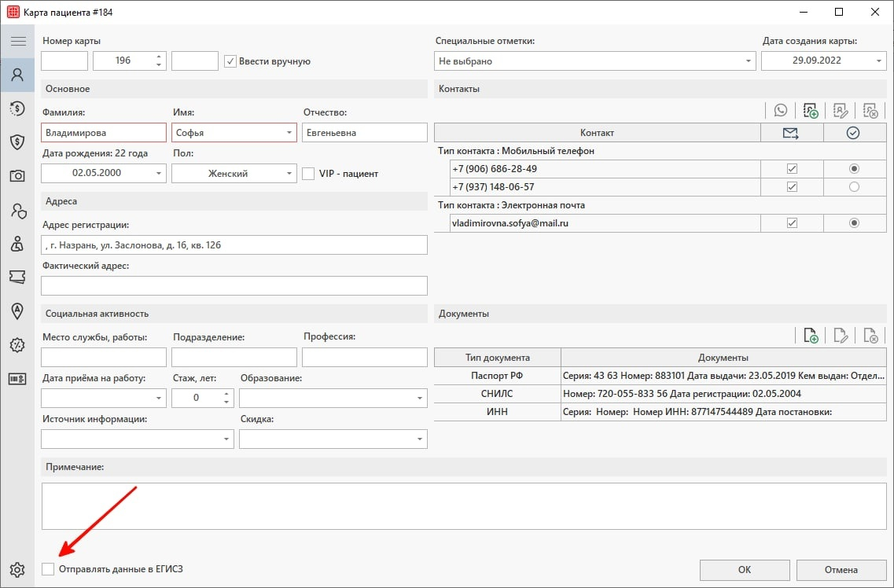
Task: Increase Стаж, лет value
Action: (x=226, y=393)
